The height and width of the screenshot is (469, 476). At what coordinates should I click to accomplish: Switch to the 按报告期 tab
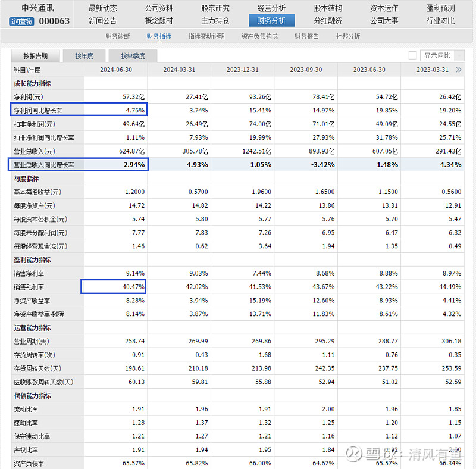click(x=36, y=56)
